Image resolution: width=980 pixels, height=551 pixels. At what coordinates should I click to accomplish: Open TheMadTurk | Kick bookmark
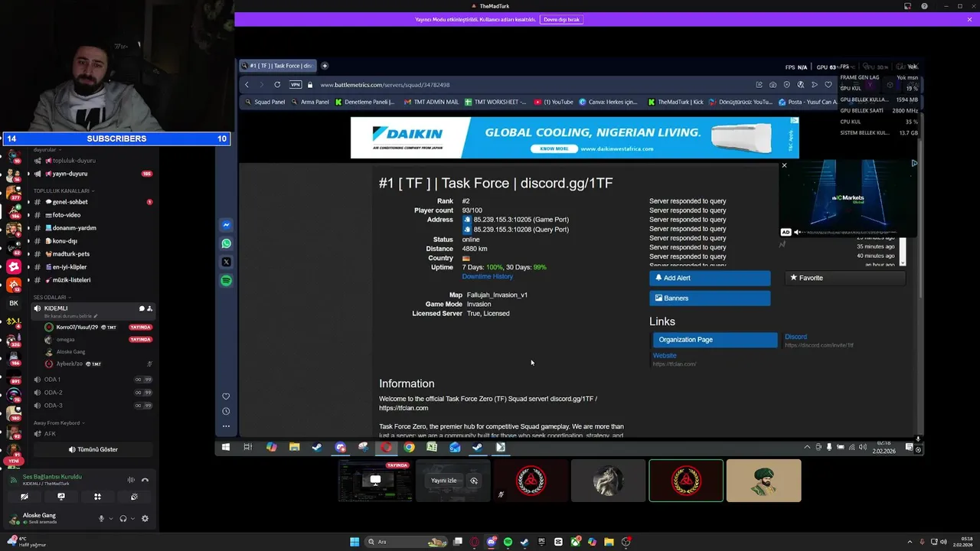(675, 102)
